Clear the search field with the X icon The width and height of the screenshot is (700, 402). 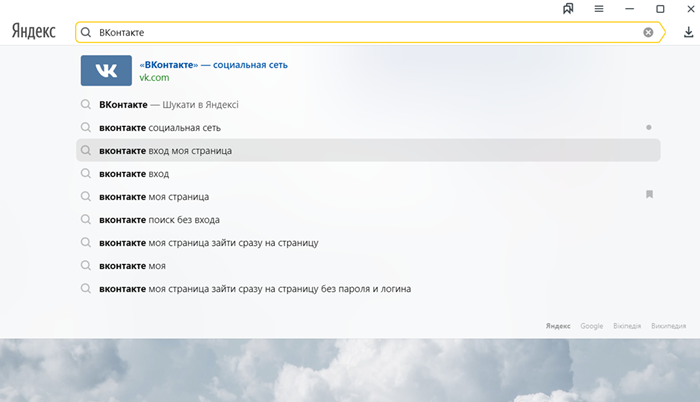[648, 32]
